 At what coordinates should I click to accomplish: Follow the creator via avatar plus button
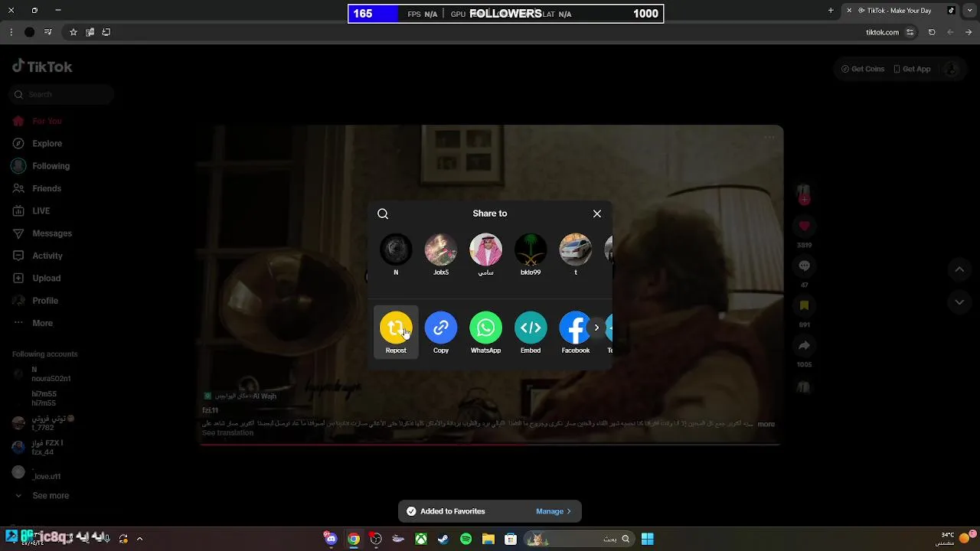click(x=804, y=200)
